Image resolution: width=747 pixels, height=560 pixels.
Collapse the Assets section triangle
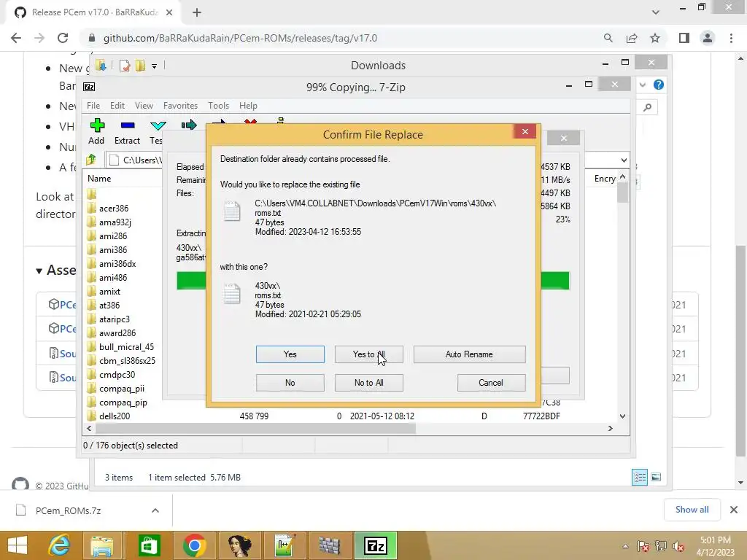click(39, 271)
